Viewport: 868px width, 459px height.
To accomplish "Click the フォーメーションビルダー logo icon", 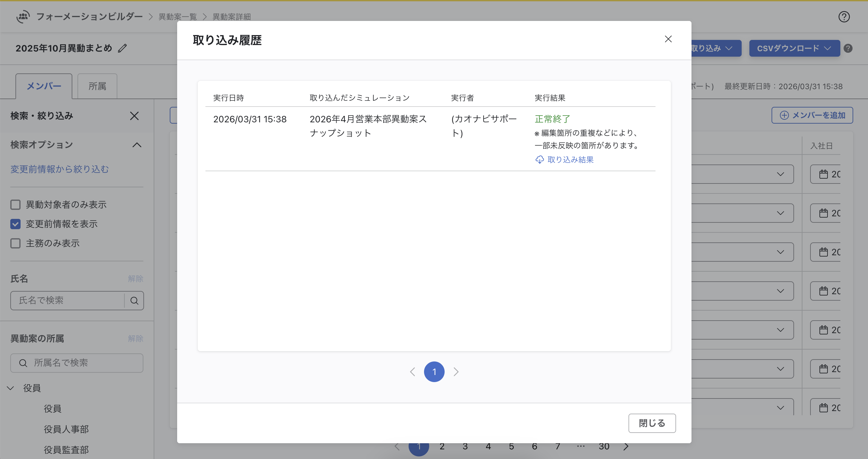I will pyautogui.click(x=23, y=16).
